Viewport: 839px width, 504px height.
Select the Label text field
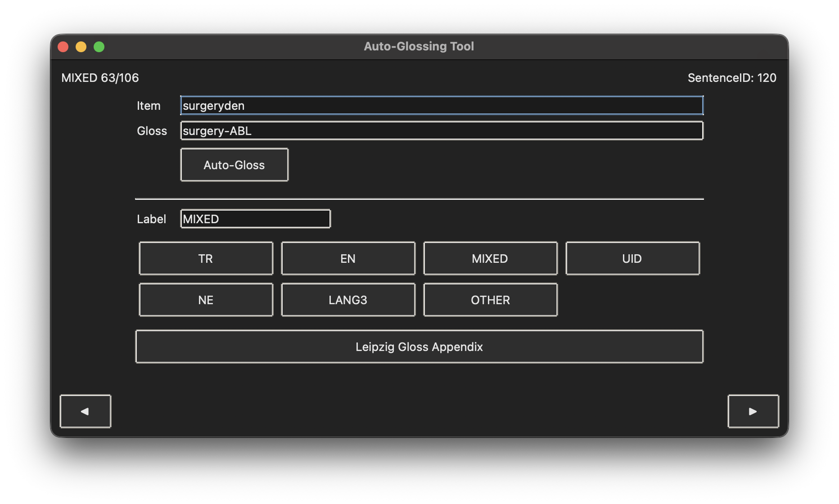click(255, 219)
